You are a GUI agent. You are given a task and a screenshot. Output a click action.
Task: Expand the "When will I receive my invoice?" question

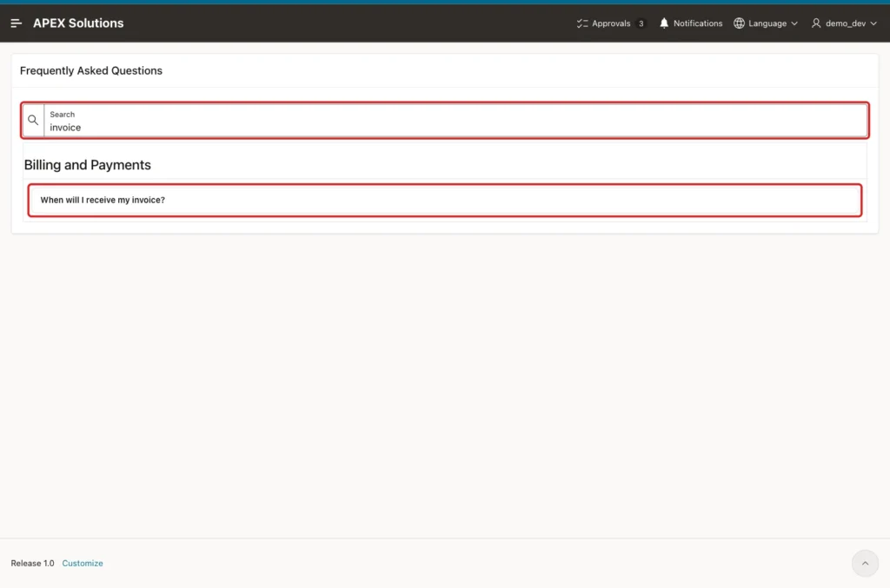[444, 200]
